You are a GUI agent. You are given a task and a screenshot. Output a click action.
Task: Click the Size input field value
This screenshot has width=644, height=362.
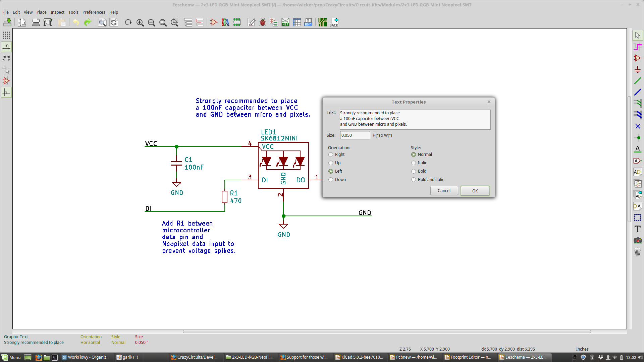[x=354, y=135]
